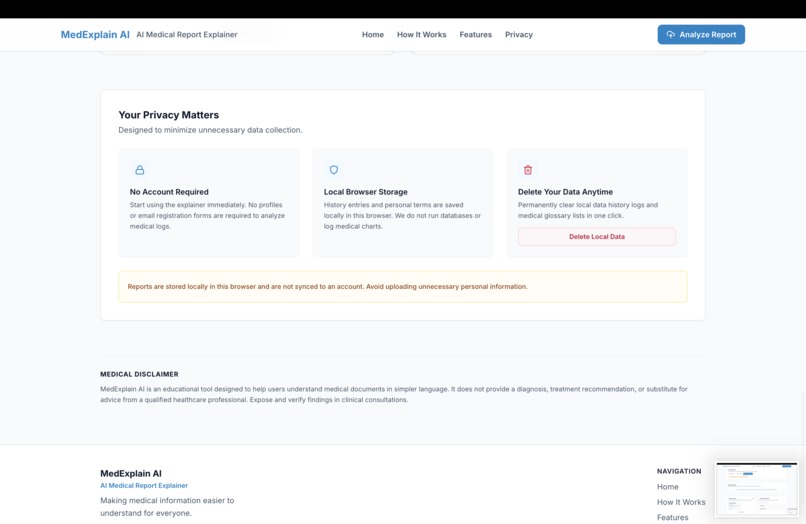The height and width of the screenshot is (524, 806).
Task: Click the footer MedExplain AI brand name
Action: coord(131,473)
